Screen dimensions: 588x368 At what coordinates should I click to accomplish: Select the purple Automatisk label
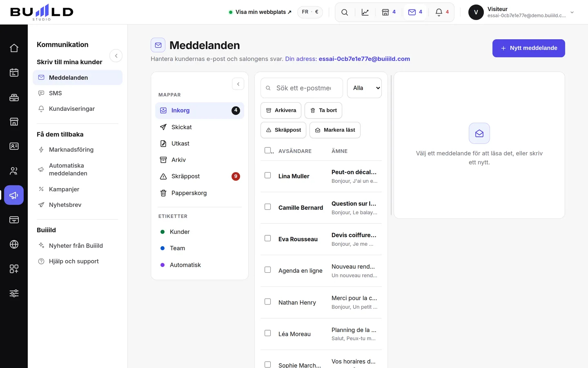pos(200,265)
